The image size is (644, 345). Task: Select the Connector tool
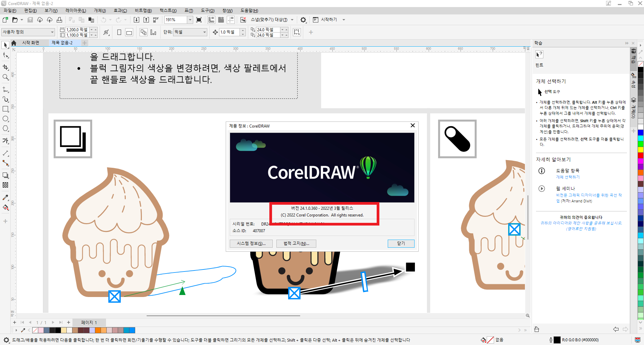pos(5,163)
